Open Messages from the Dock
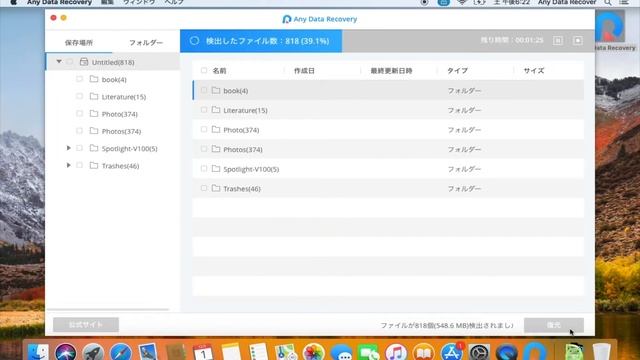Viewport: 640px width, 360px height. click(341, 352)
